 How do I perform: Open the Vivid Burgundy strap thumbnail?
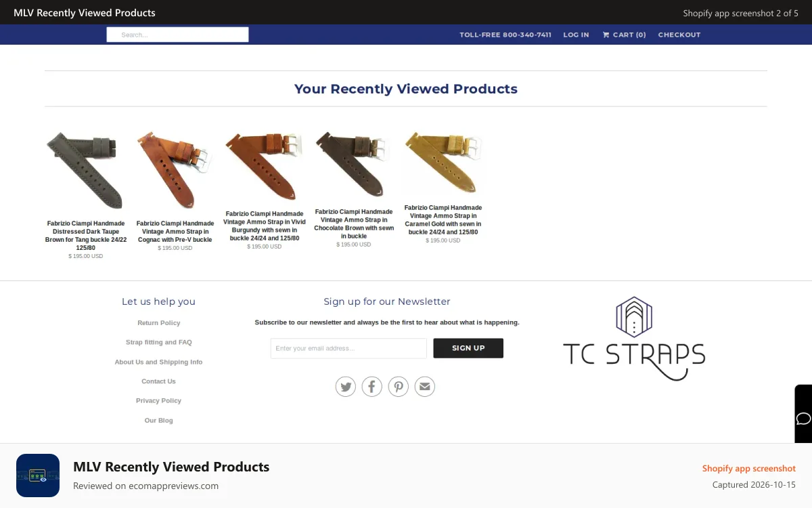[x=264, y=165]
